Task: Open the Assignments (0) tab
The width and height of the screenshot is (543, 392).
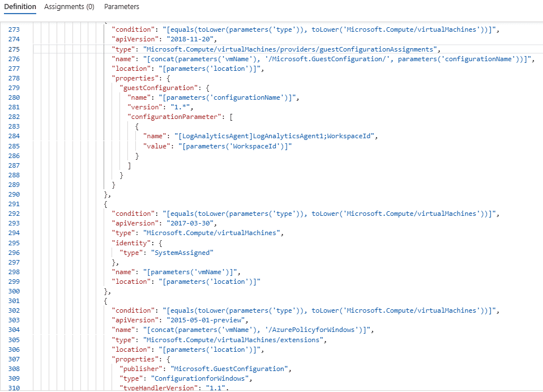Action: (x=69, y=7)
